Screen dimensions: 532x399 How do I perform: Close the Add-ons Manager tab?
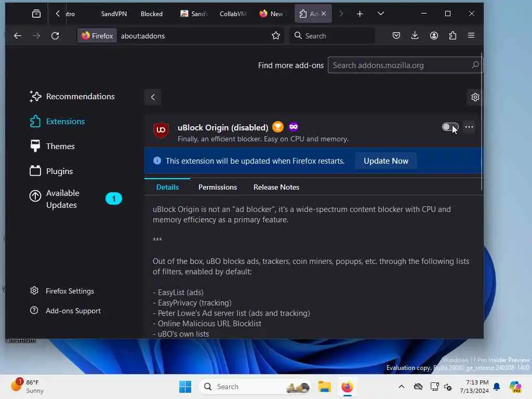click(x=324, y=14)
